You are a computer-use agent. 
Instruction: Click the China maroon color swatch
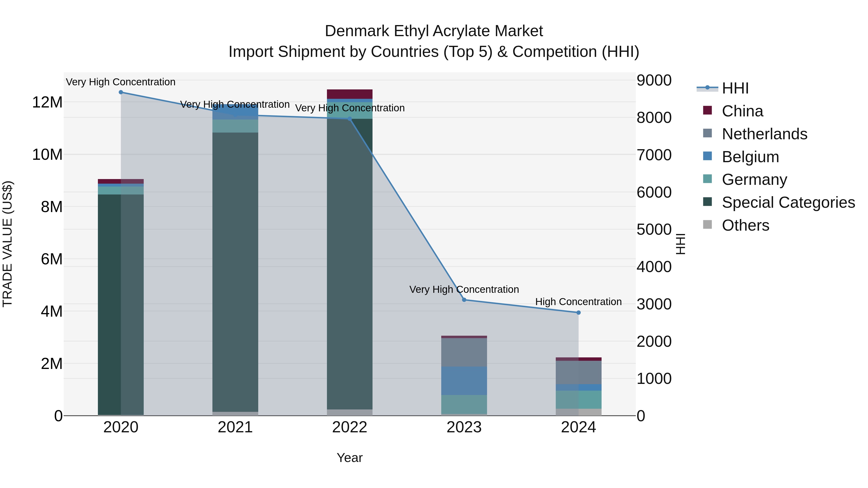pos(708,110)
